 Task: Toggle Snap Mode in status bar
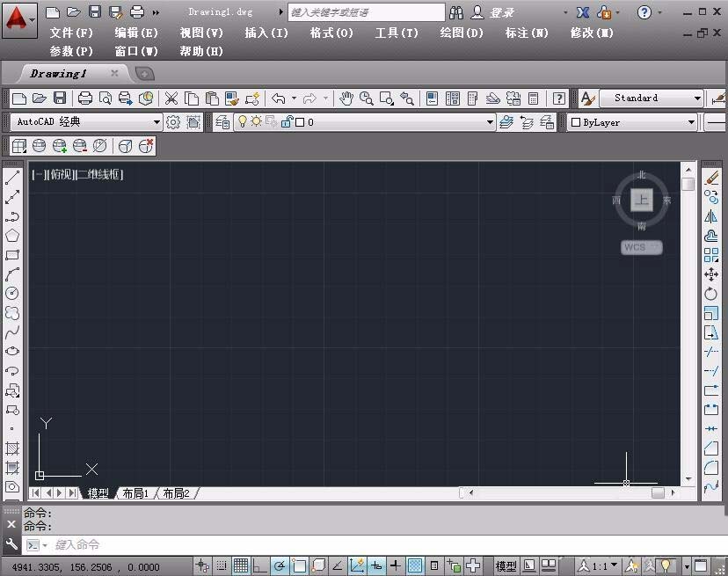click(222, 565)
